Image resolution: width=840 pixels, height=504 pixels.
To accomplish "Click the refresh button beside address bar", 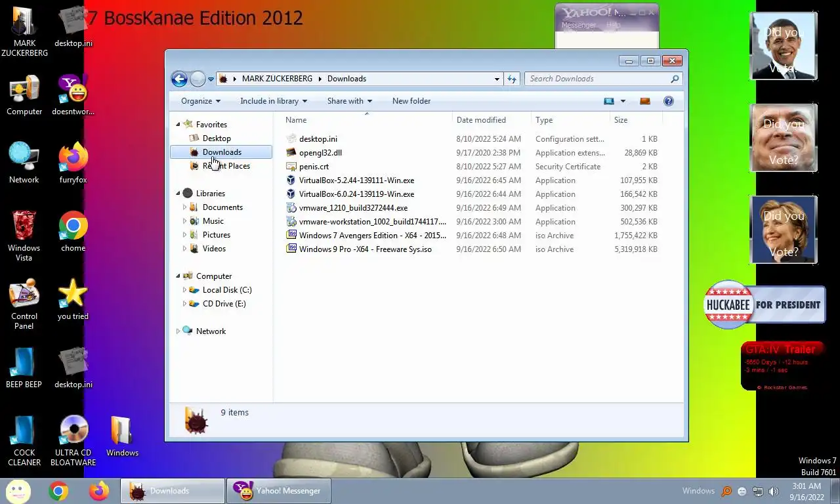I will click(512, 79).
